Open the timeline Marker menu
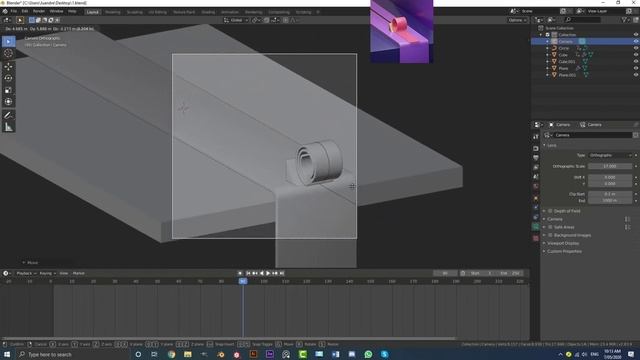 (78, 273)
